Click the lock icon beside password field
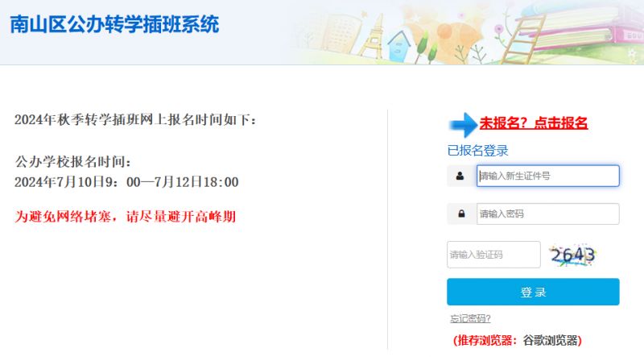 click(461, 214)
